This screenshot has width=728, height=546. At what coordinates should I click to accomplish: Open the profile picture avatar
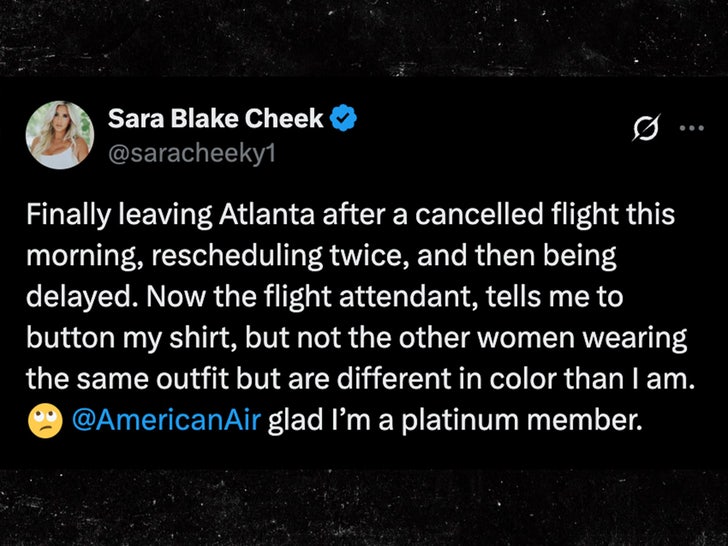pos(60,134)
